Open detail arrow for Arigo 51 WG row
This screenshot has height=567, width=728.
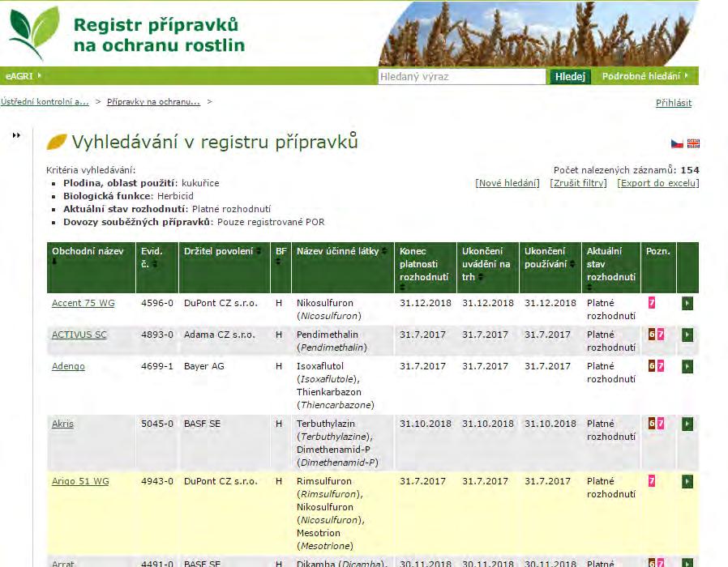pyautogui.click(x=687, y=482)
